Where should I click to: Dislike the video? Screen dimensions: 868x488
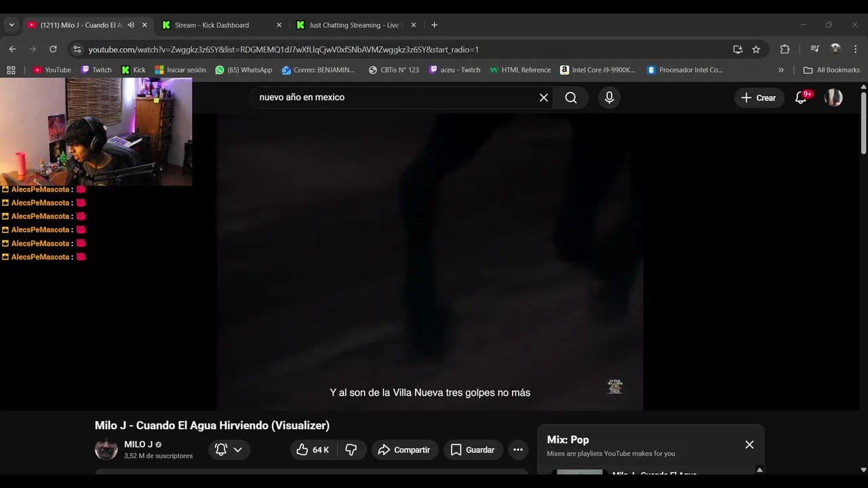[x=351, y=449]
